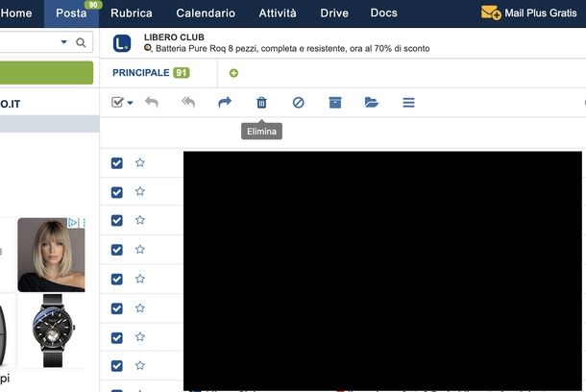Open the select-all dropdown arrow
The width and height of the screenshot is (586, 392).
[130, 103]
